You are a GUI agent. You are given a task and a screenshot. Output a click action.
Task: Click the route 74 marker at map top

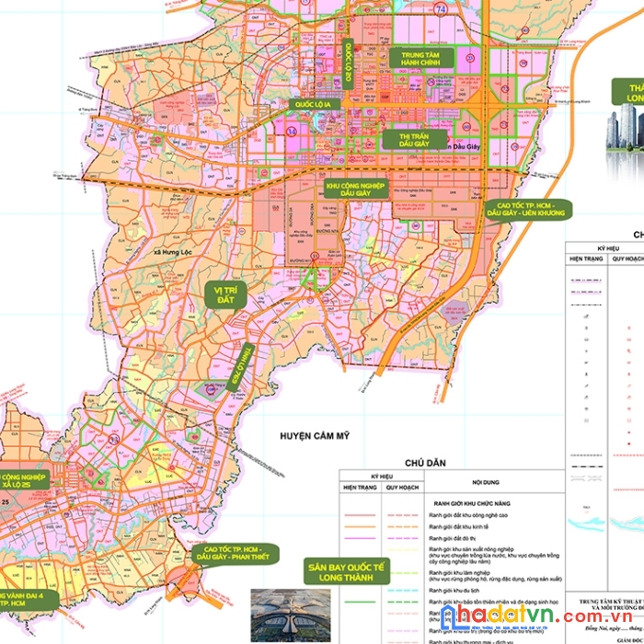[x=441, y=9]
